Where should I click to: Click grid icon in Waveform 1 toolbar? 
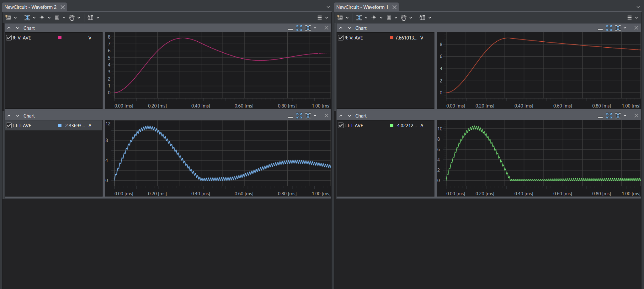tap(389, 18)
